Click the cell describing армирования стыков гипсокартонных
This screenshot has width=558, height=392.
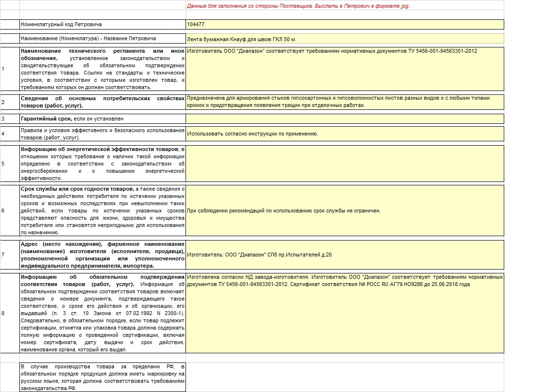click(344, 102)
